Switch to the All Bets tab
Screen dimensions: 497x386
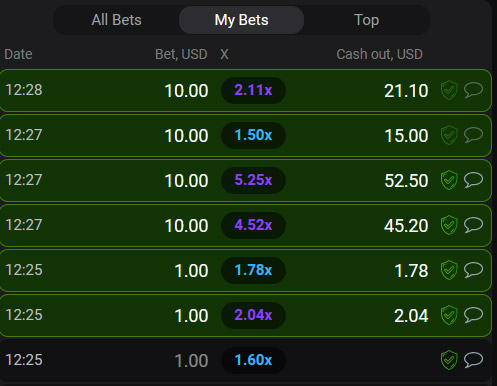(x=116, y=20)
